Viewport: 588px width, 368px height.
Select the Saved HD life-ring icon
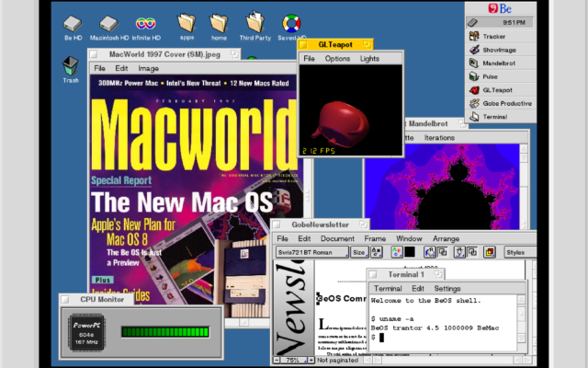coord(291,23)
